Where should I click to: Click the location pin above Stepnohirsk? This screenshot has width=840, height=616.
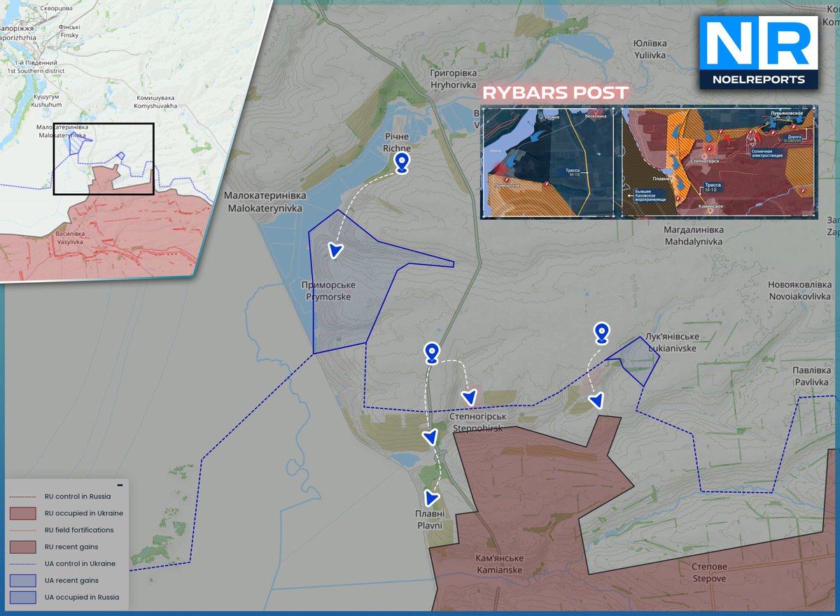[432, 352]
